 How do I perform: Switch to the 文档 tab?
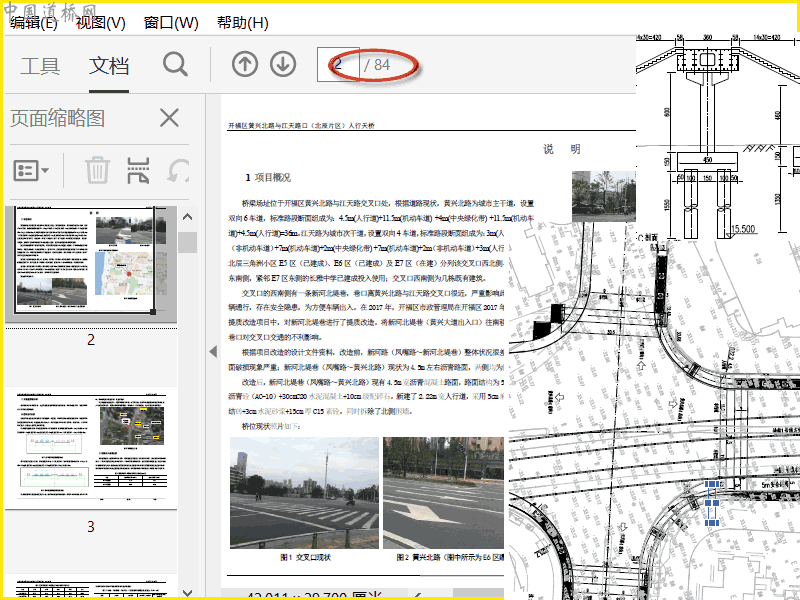click(109, 66)
